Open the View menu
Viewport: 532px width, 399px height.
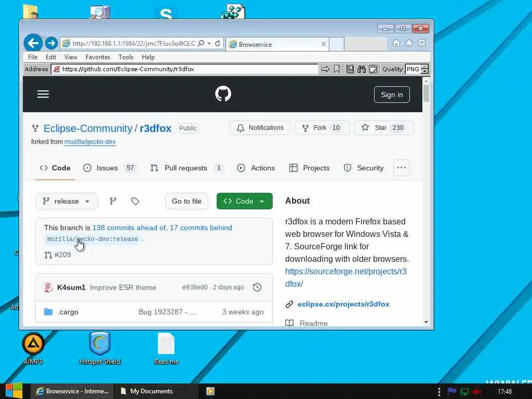(x=71, y=57)
